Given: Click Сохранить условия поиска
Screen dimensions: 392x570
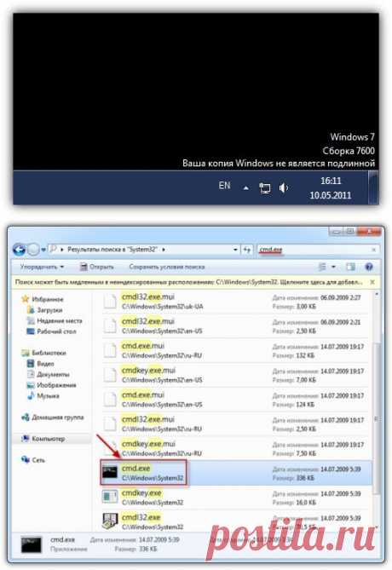Looking at the screenshot, I should [167, 267].
